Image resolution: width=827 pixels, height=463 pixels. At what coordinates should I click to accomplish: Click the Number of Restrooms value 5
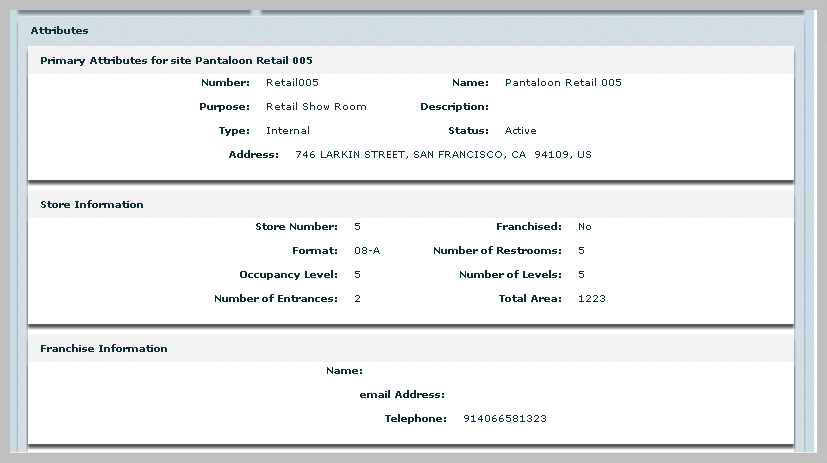(x=581, y=250)
